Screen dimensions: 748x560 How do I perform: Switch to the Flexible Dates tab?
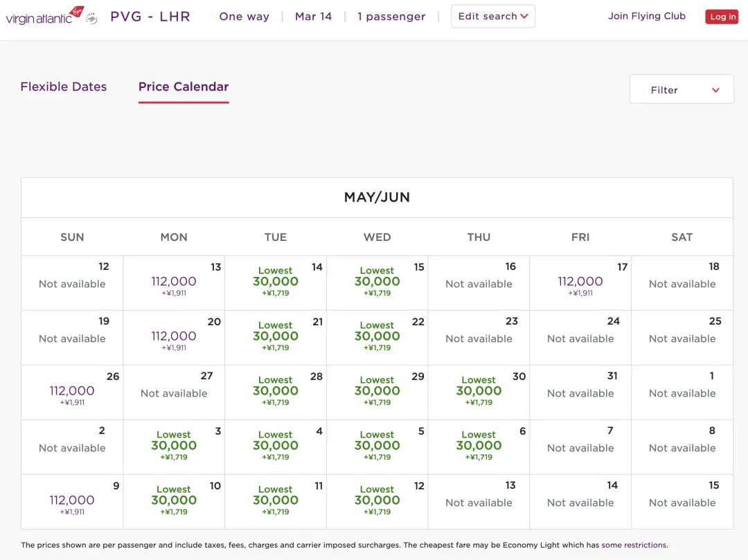pyautogui.click(x=64, y=87)
